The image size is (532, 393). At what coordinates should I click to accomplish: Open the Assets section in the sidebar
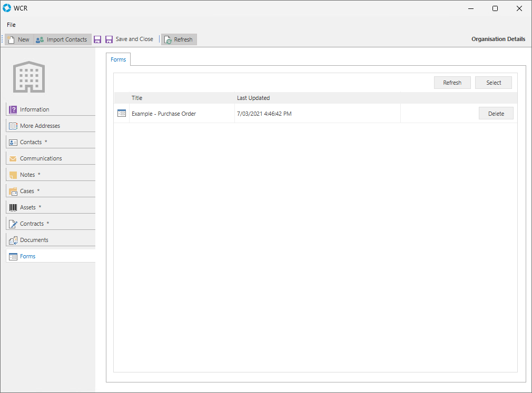point(28,207)
